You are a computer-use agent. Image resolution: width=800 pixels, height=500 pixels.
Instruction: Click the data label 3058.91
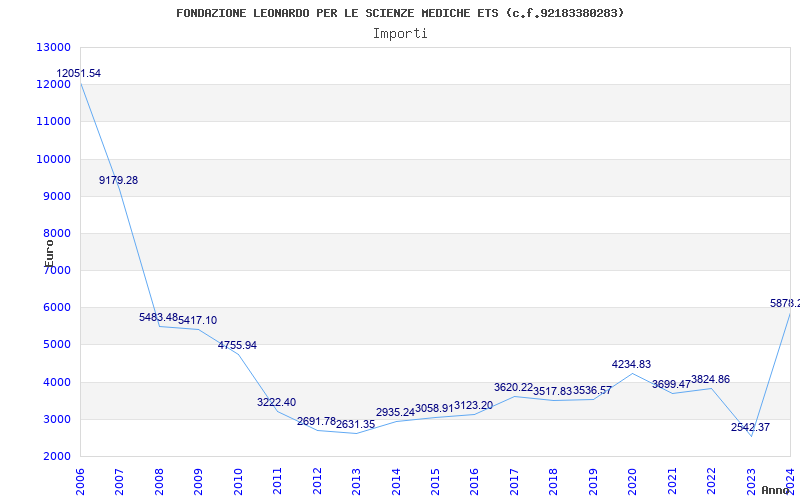[x=435, y=408]
